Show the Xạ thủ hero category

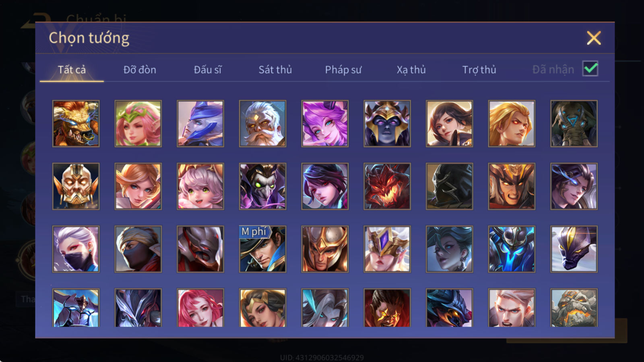point(411,70)
